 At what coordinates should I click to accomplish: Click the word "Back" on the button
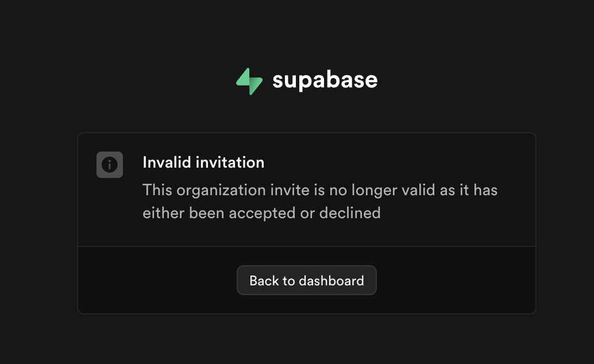coord(264,281)
